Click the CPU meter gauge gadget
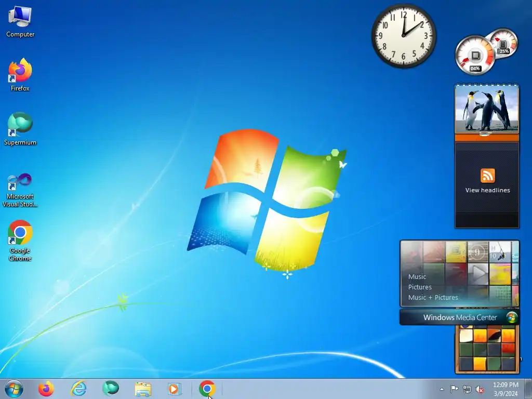This screenshot has height=399, width=532. point(475,55)
